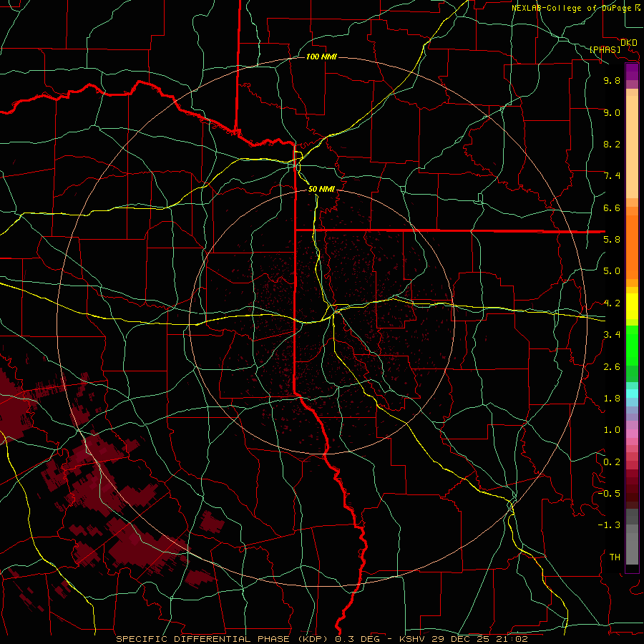Click the -1.3 value on the color scale
Screen dimensions: 644x644
609,525
